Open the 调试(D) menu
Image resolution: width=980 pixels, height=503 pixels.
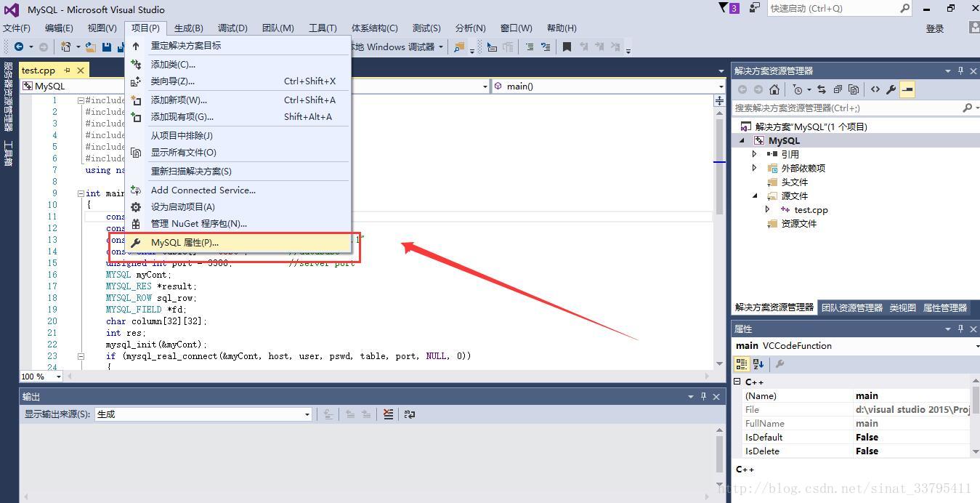tap(232, 28)
